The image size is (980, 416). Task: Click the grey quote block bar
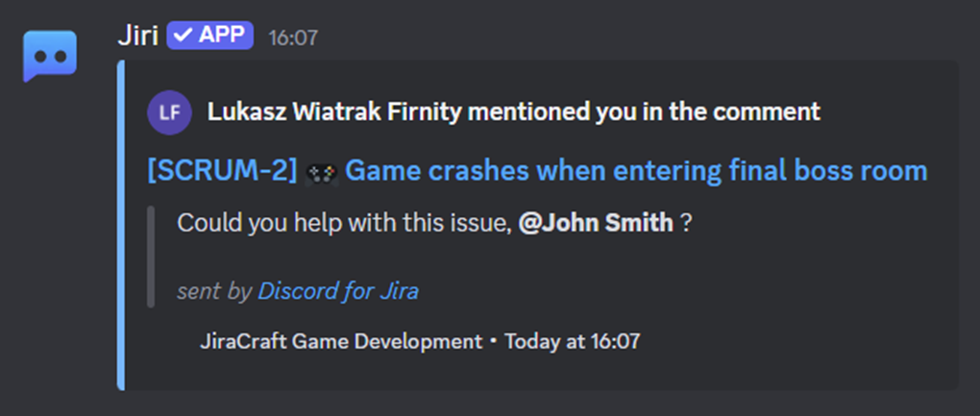click(151, 257)
